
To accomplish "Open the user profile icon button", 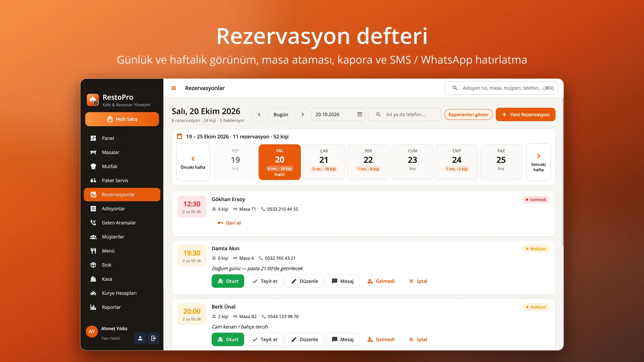I will (140, 338).
